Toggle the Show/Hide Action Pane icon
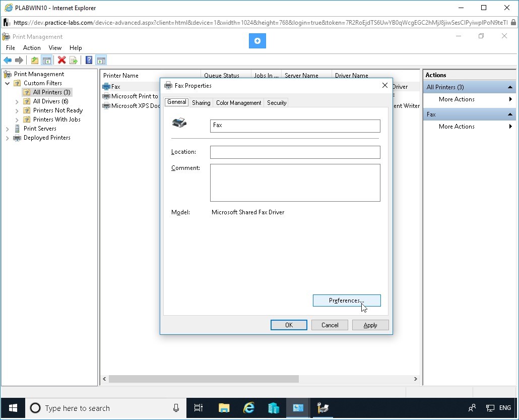519x420 pixels. [x=101, y=61]
